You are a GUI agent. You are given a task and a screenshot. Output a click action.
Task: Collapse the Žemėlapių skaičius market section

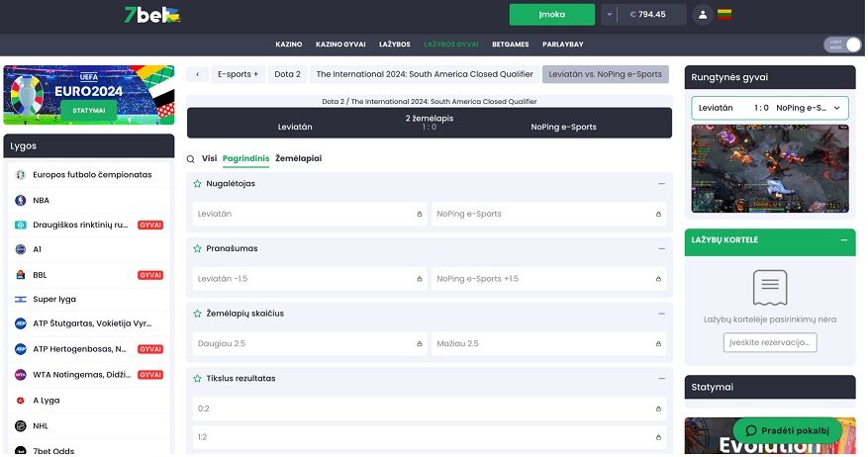pos(661,314)
